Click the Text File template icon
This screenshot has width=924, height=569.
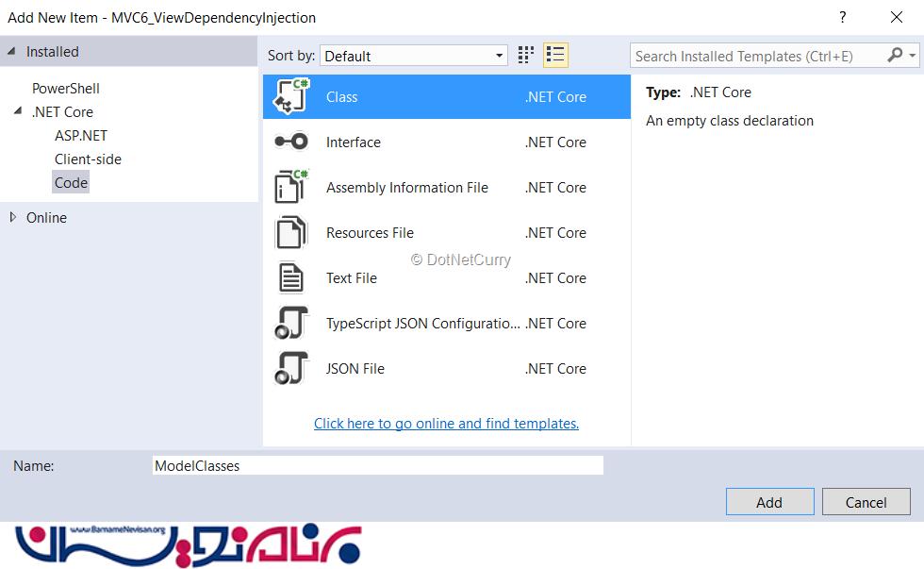click(291, 277)
